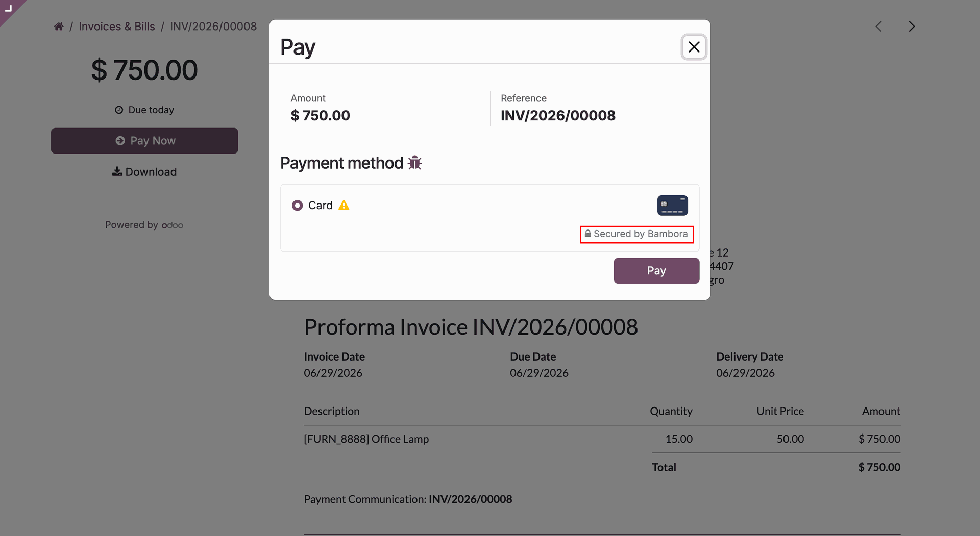Click the debug bug icon beside Payment method
The height and width of the screenshot is (536, 980).
pyautogui.click(x=414, y=163)
